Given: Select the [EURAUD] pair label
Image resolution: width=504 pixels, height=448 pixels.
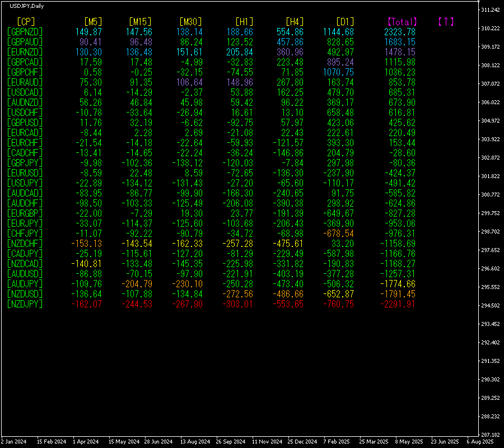Looking at the screenshot, I should click(x=25, y=82).
